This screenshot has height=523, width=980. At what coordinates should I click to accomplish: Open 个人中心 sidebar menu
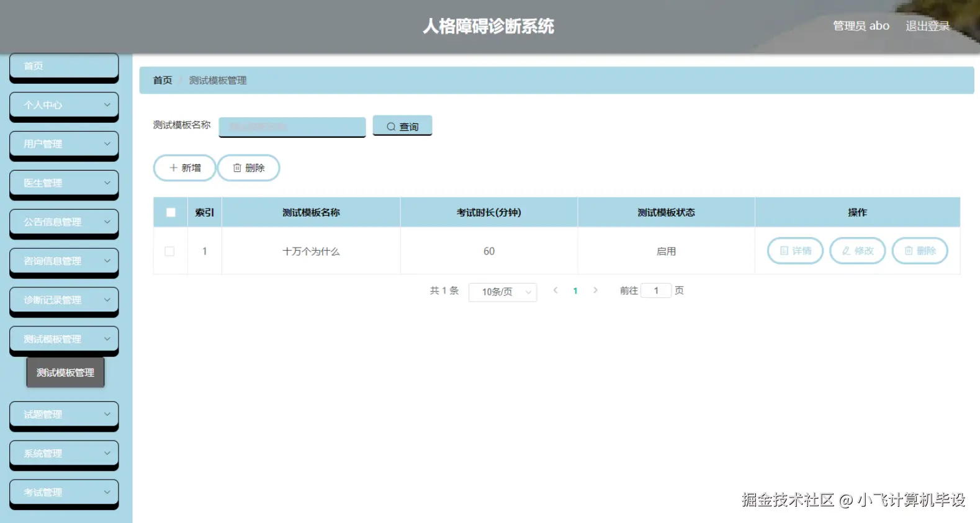tap(64, 105)
